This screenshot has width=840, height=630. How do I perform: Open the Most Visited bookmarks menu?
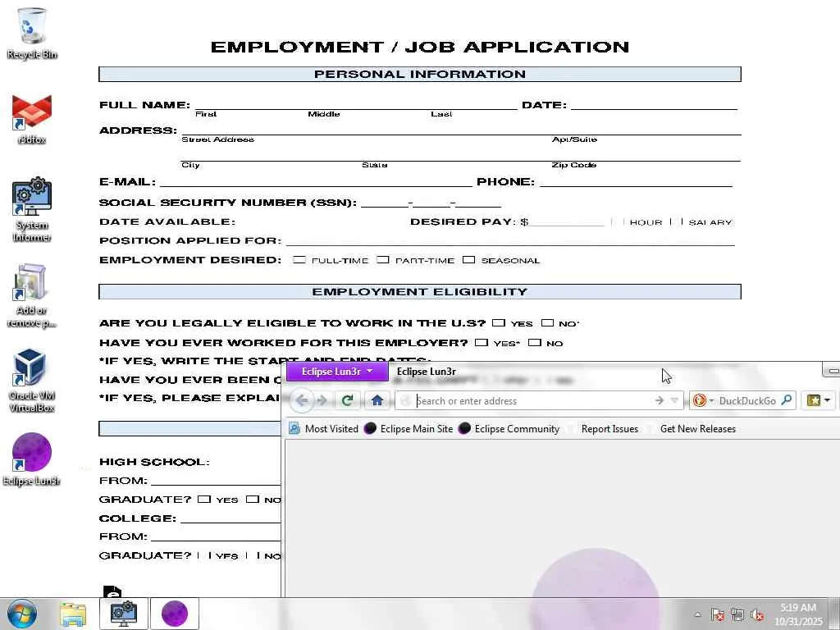pos(323,428)
